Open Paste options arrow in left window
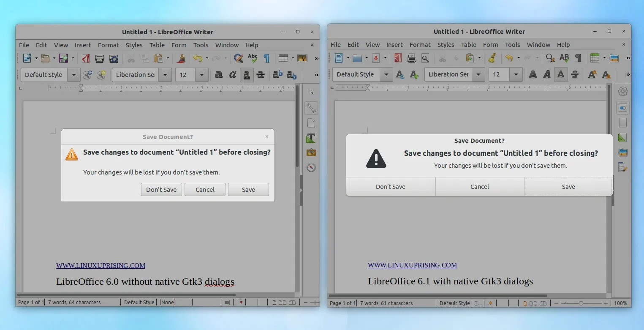This screenshot has height=330, width=644. 168,58
